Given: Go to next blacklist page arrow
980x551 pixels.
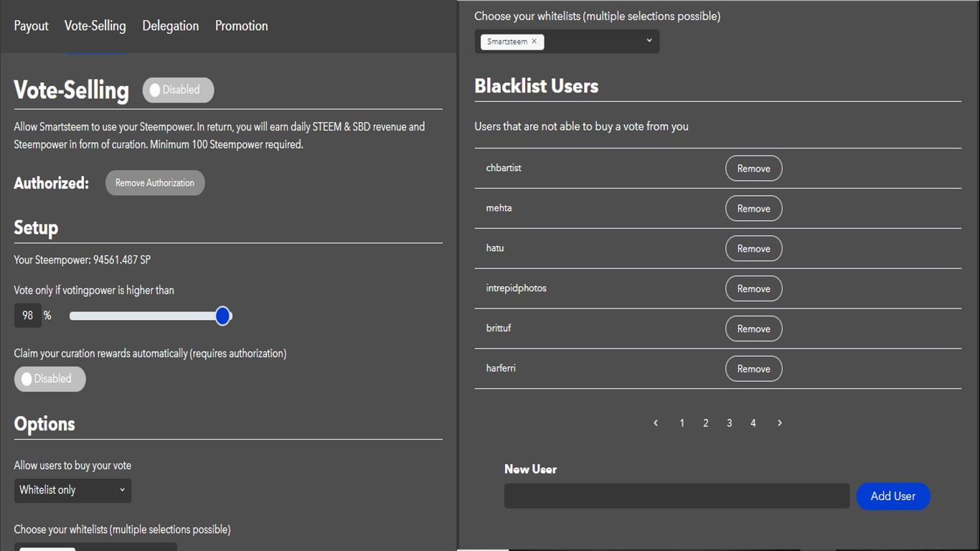Looking at the screenshot, I should point(780,423).
